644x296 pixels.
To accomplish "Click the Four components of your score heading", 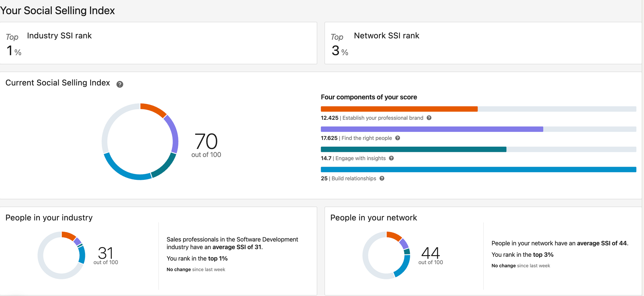I will pyautogui.click(x=369, y=97).
